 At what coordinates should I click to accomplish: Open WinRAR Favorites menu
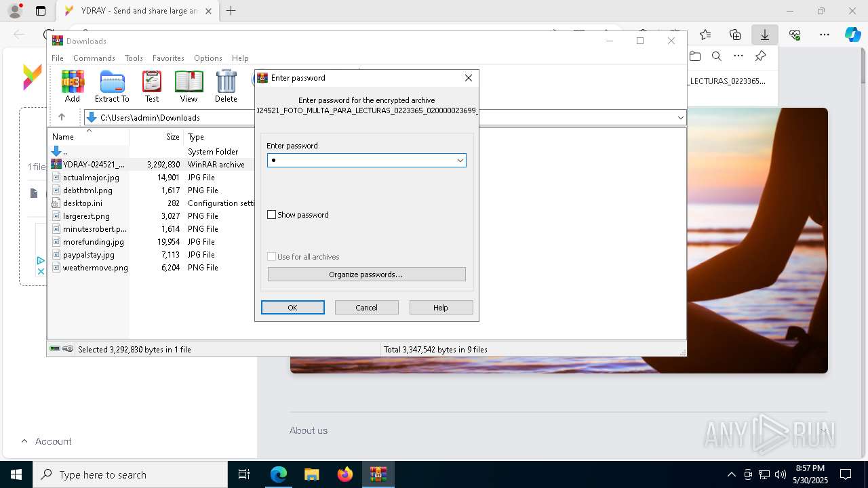click(x=168, y=58)
